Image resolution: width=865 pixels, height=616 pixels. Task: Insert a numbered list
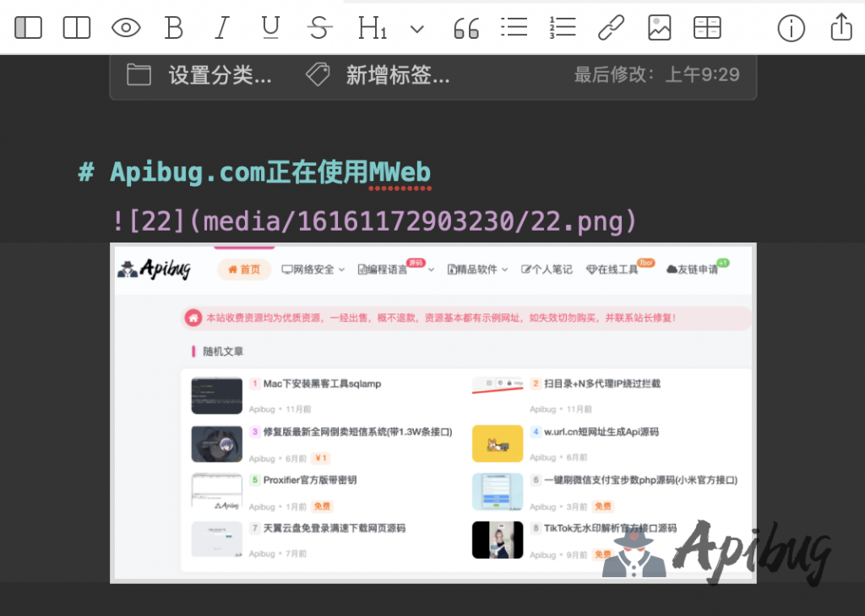click(x=562, y=28)
